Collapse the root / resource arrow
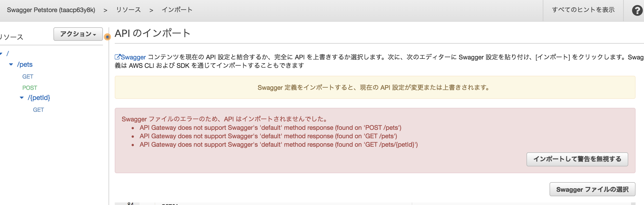This screenshot has height=205, width=644. coord(1,54)
